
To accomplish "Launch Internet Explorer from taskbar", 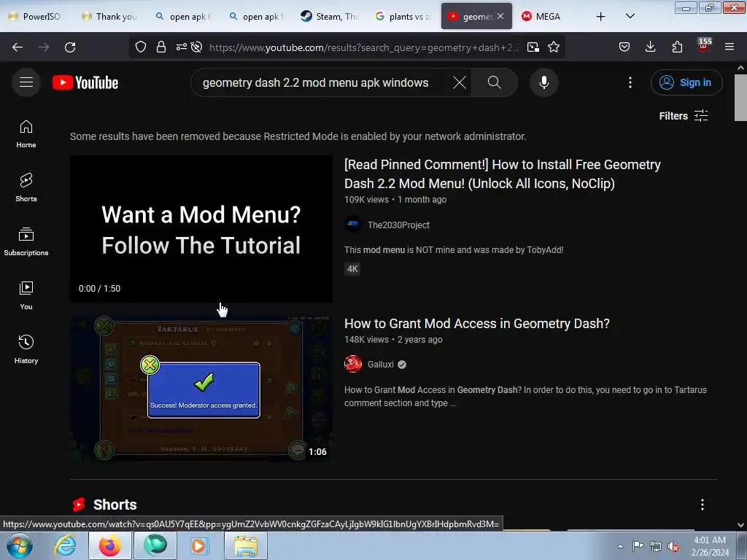I will (x=65, y=545).
